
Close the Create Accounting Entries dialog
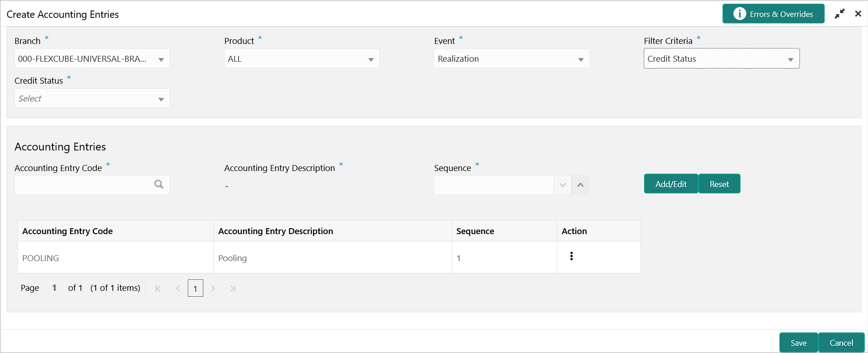pyautogui.click(x=858, y=14)
